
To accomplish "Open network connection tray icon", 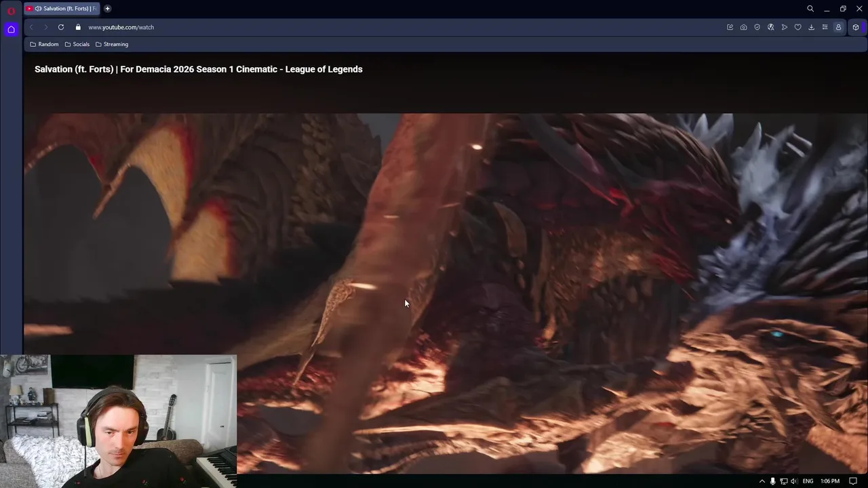I will [783, 481].
